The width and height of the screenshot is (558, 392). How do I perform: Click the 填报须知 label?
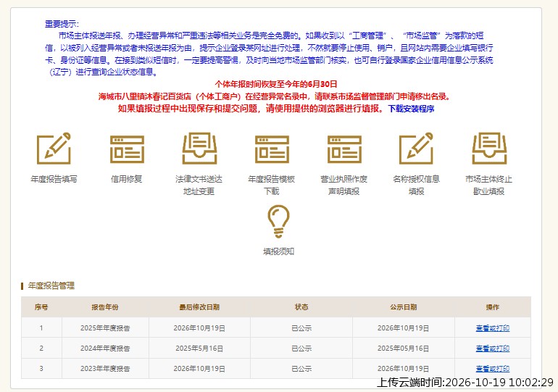(x=279, y=251)
